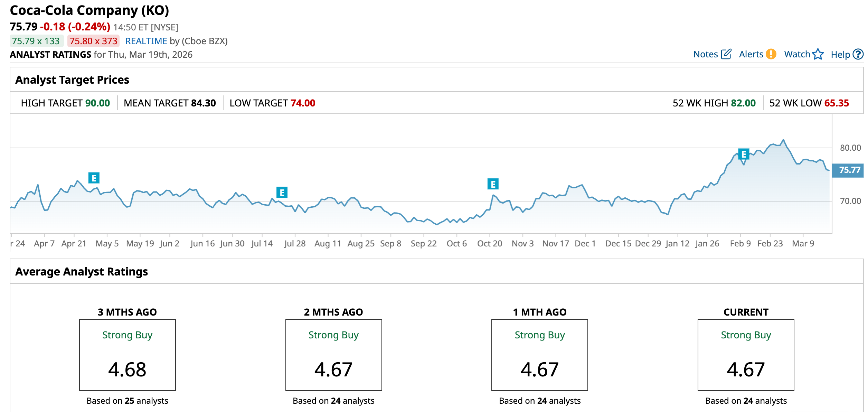Click the Current Strong Buy 4.67 rating box
The height and width of the screenshot is (412, 868).
(x=746, y=355)
